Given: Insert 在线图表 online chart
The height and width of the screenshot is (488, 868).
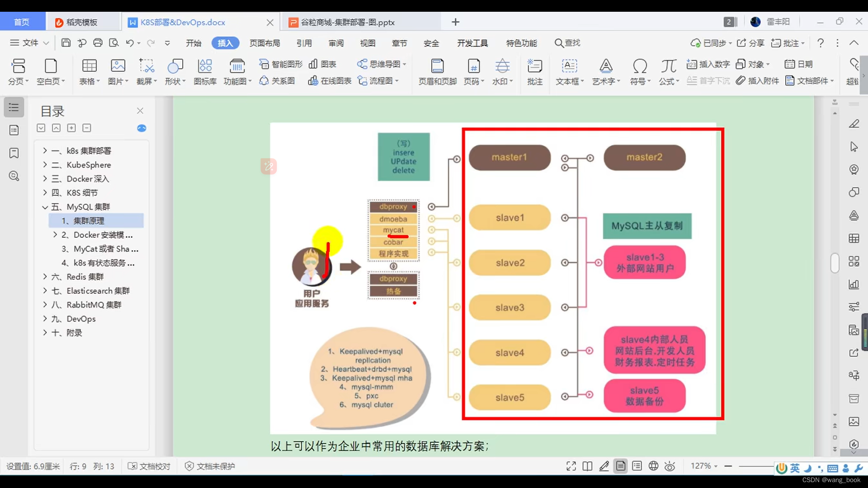Looking at the screenshot, I should (x=330, y=81).
